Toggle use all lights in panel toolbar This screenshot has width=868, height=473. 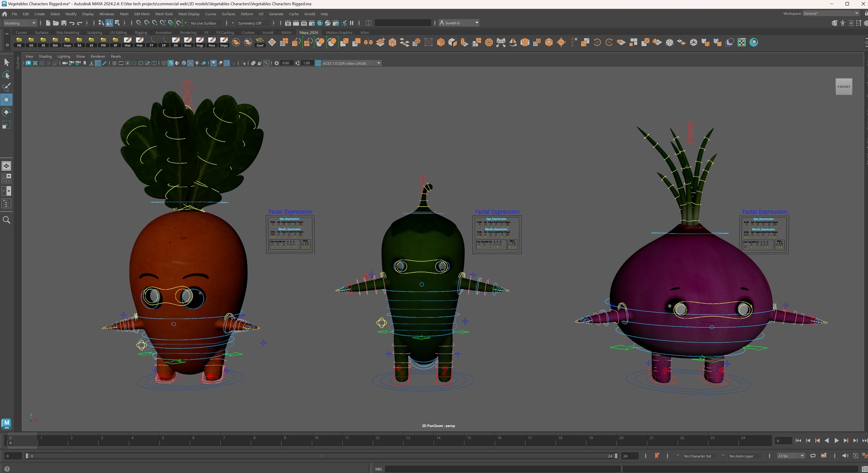point(197,63)
